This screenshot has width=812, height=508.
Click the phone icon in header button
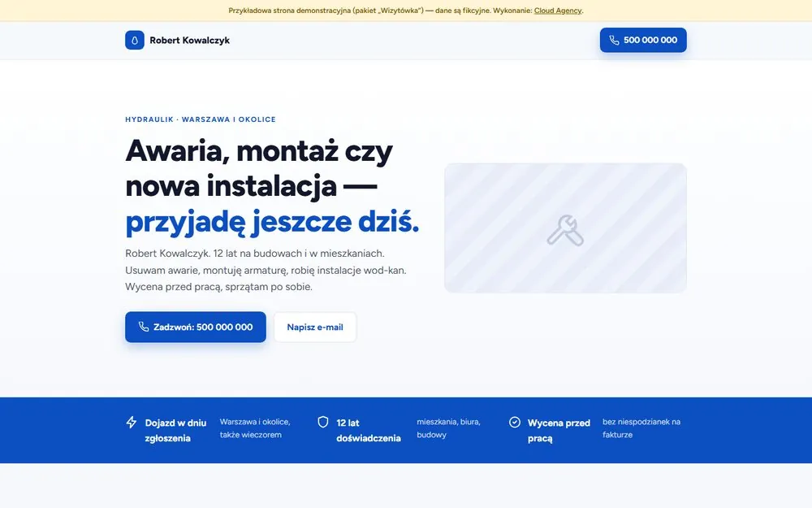pyautogui.click(x=614, y=40)
